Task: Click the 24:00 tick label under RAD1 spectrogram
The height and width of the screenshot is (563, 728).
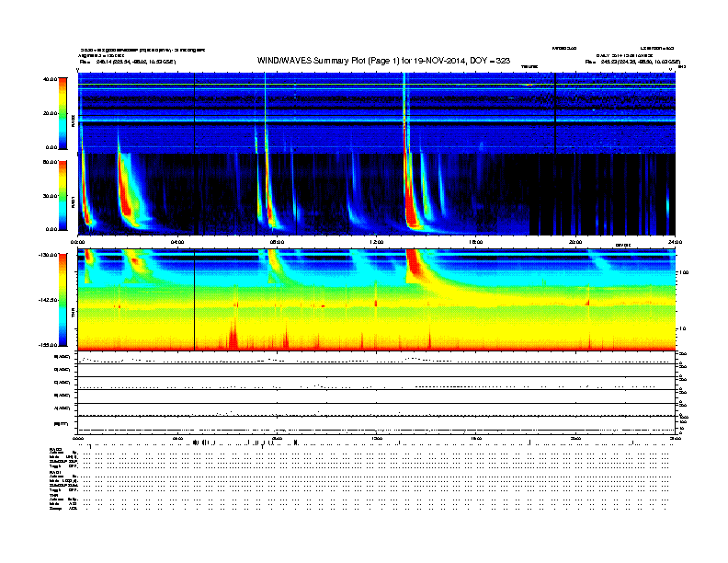Action: 675,242
